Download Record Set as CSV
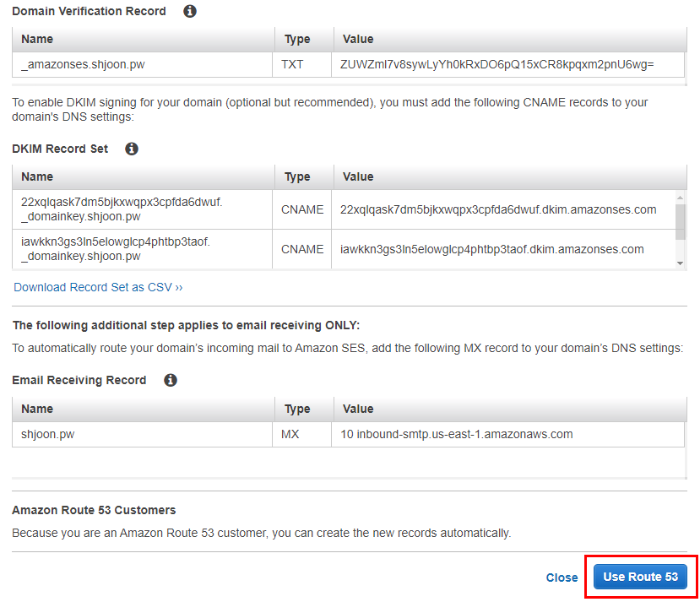This screenshot has width=700, height=602. pos(98,287)
